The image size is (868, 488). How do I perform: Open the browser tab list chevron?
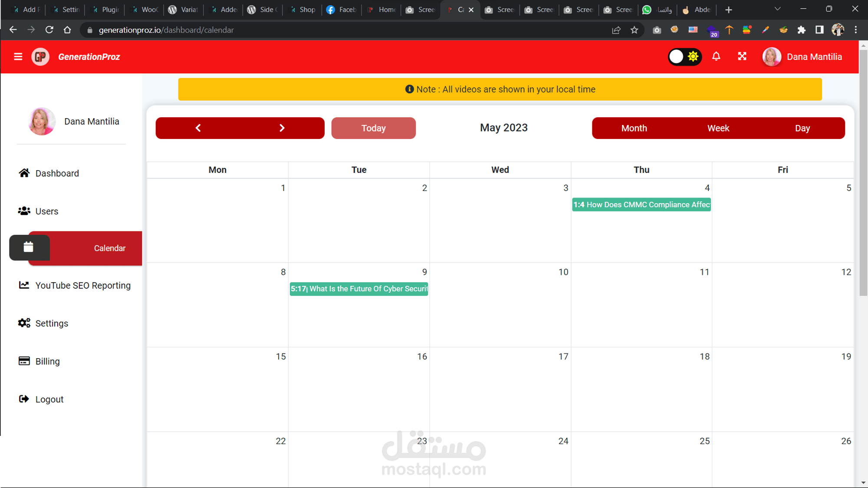[777, 9]
